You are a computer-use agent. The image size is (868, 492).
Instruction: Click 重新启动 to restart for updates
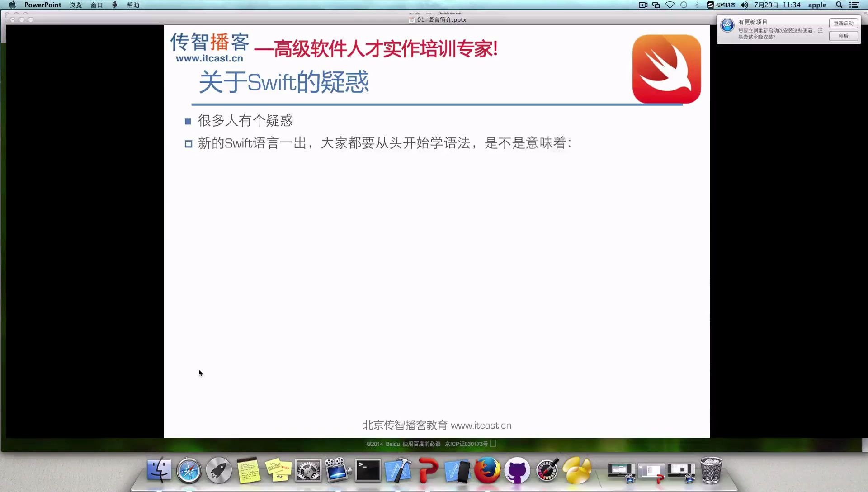coord(843,23)
